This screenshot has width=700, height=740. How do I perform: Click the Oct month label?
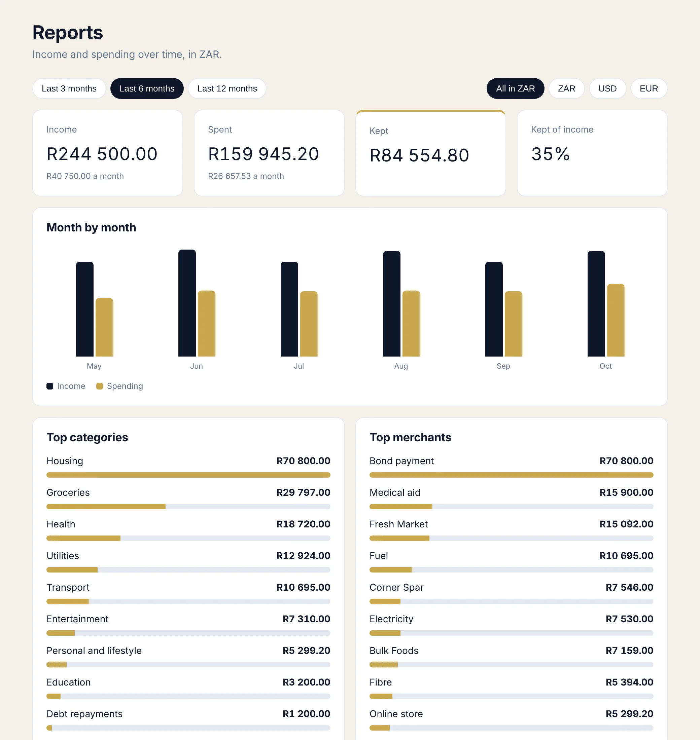pos(605,366)
